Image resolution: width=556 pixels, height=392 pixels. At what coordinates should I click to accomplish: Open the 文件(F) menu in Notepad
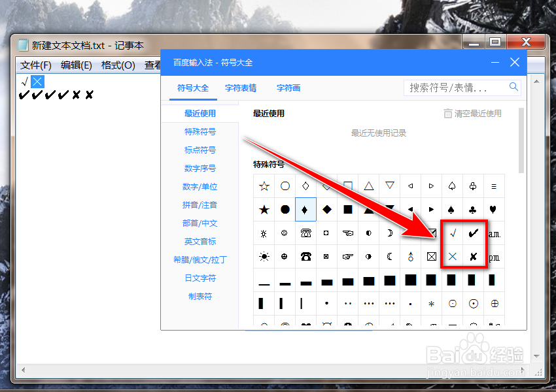click(34, 65)
